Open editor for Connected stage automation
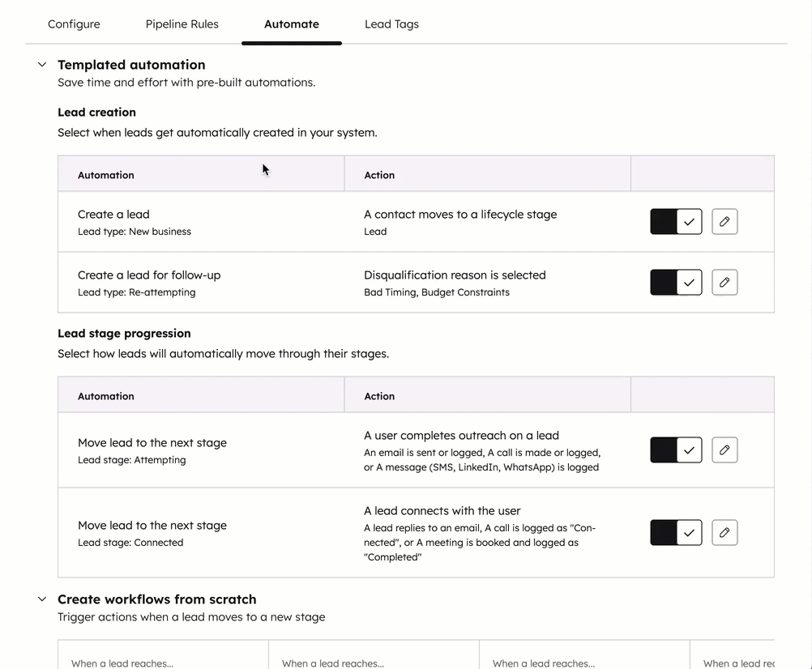This screenshot has height=669, width=812. coord(724,532)
